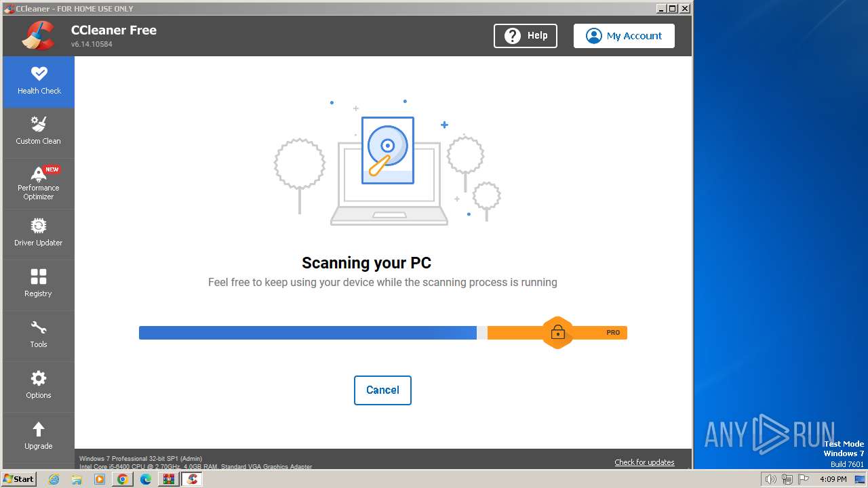Click the 'Scanning your PC' heading
This screenshot has height=488, width=868.
(366, 263)
